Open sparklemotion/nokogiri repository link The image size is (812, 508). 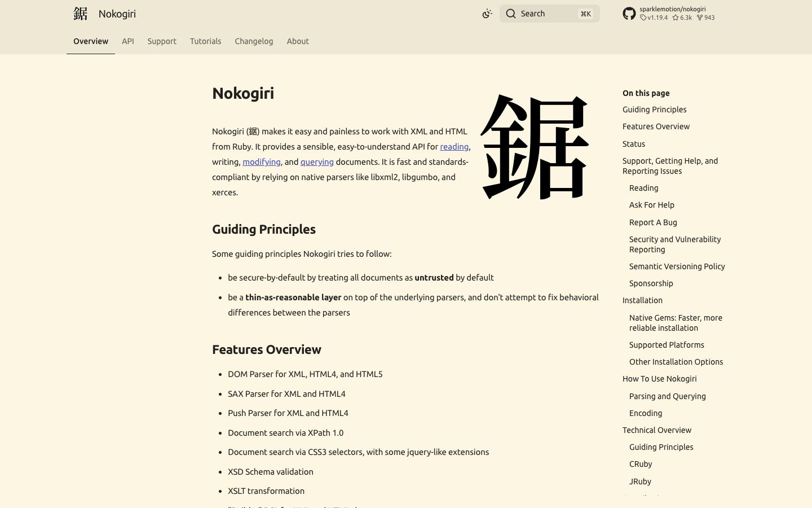[x=672, y=9]
